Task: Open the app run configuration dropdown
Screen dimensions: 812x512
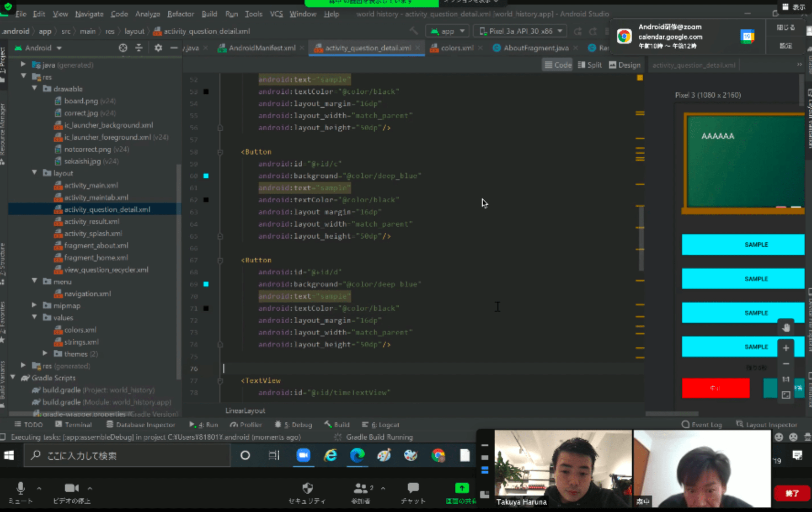Action: coord(448,31)
